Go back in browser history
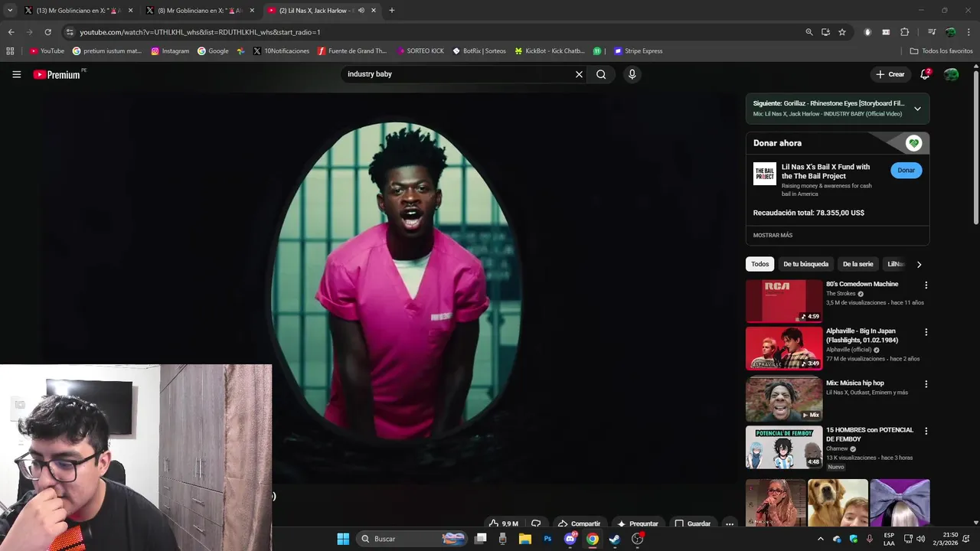The width and height of the screenshot is (980, 551). 11,32
